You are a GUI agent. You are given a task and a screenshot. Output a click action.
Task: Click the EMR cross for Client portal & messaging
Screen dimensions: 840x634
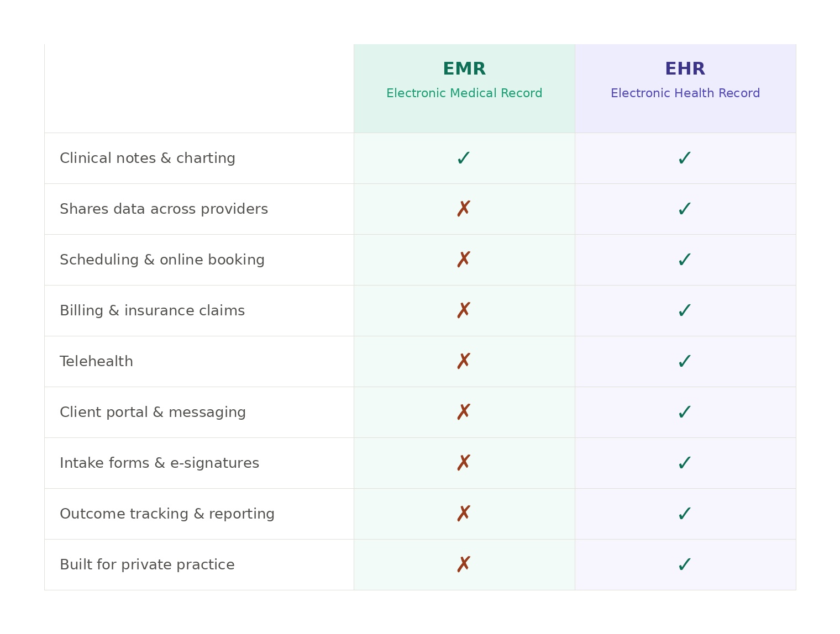pyautogui.click(x=464, y=413)
